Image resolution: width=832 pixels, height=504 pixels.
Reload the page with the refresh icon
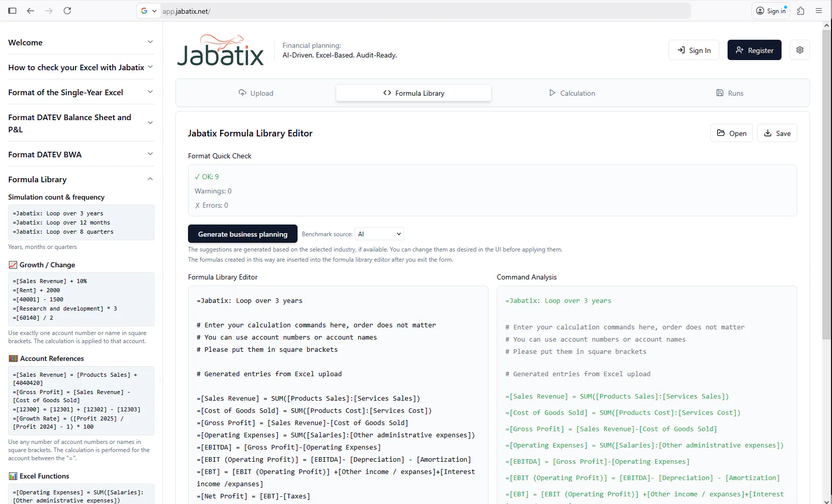[x=67, y=11]
